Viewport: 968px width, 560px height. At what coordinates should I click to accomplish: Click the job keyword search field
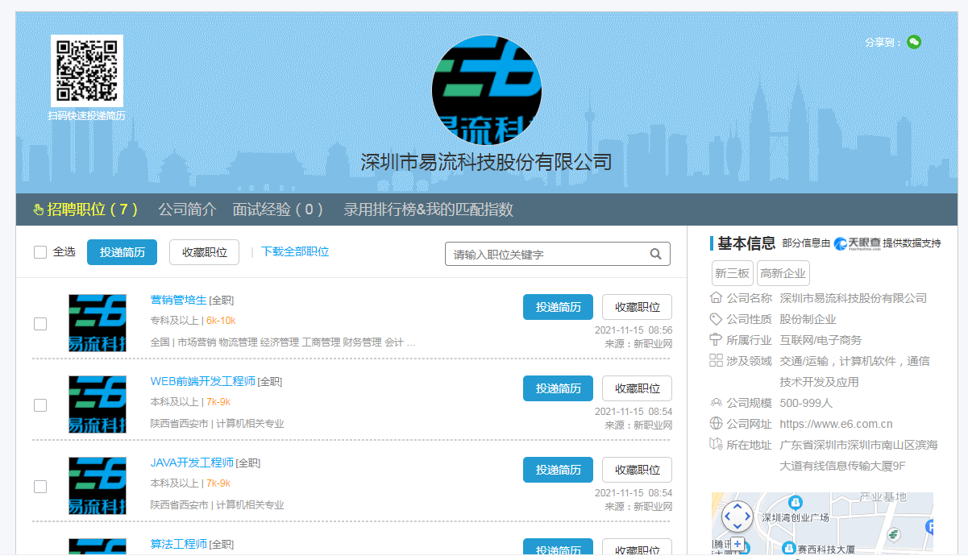coord(548,254)
